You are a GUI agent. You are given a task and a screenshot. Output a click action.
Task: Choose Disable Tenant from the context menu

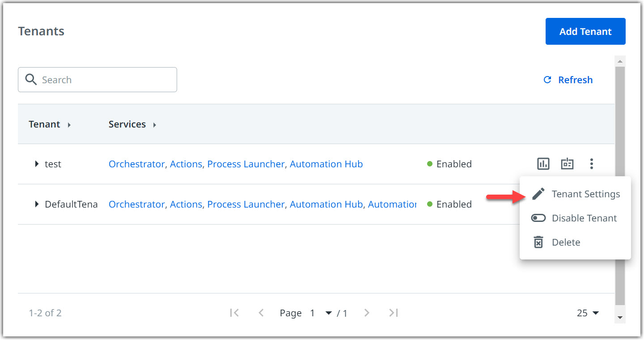click(575, 218)
